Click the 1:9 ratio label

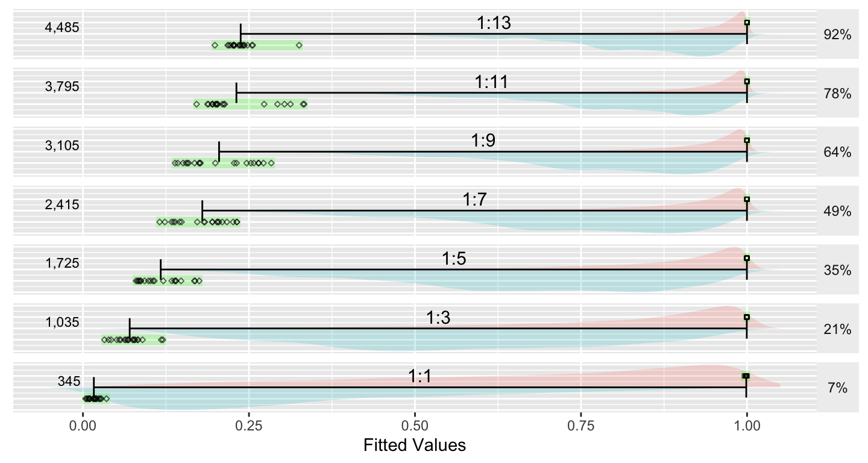(483, 141)
